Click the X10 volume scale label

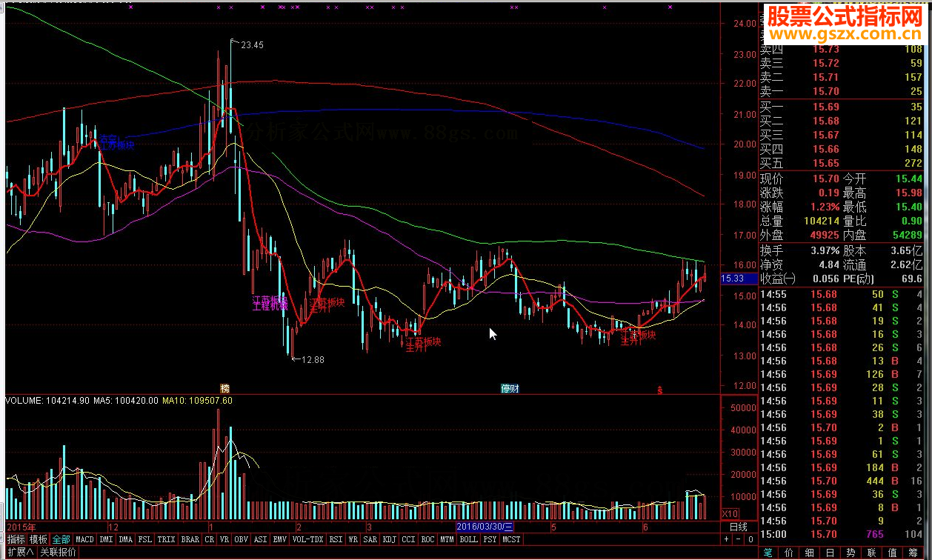(730, 514)
